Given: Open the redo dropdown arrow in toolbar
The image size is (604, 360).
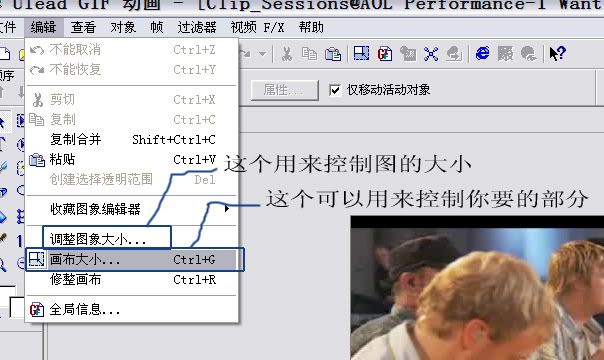Looking at the screenshot, I should [x=262, y=54].
